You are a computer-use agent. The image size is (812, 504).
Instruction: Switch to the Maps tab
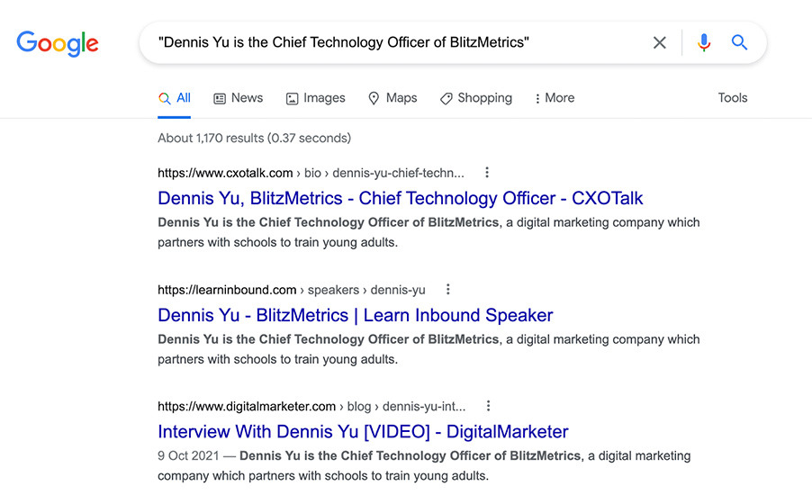[x=392, y=98]
